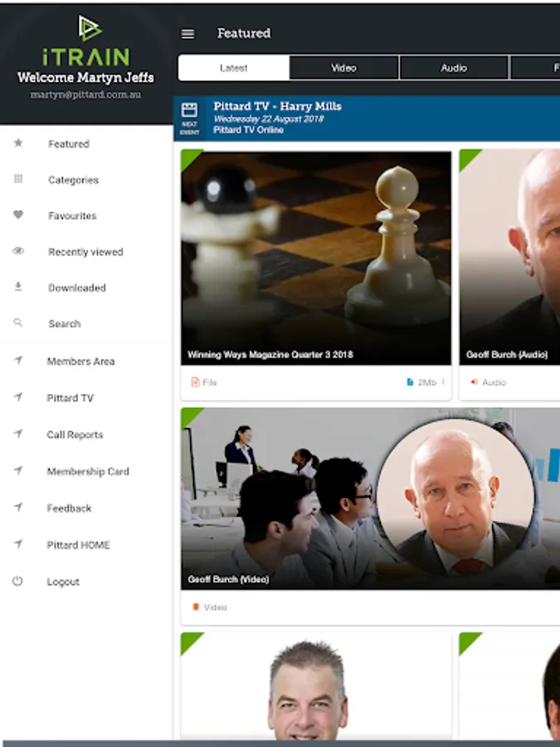Open Membership Card link
The height and width of the screenshot is (747, 560).
88,471
